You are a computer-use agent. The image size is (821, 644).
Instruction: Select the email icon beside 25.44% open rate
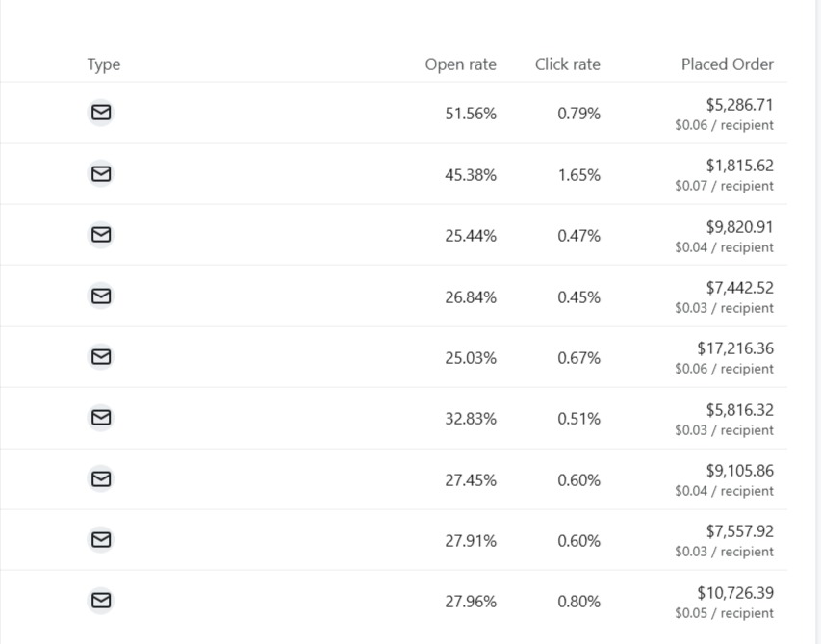(x=101, y=235)
